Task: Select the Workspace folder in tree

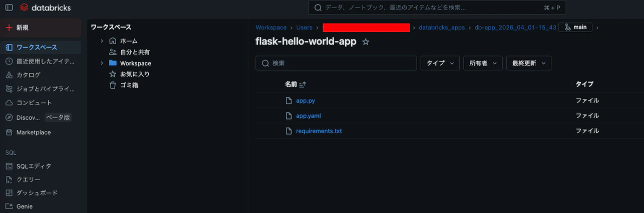Action: pos(136,63)
